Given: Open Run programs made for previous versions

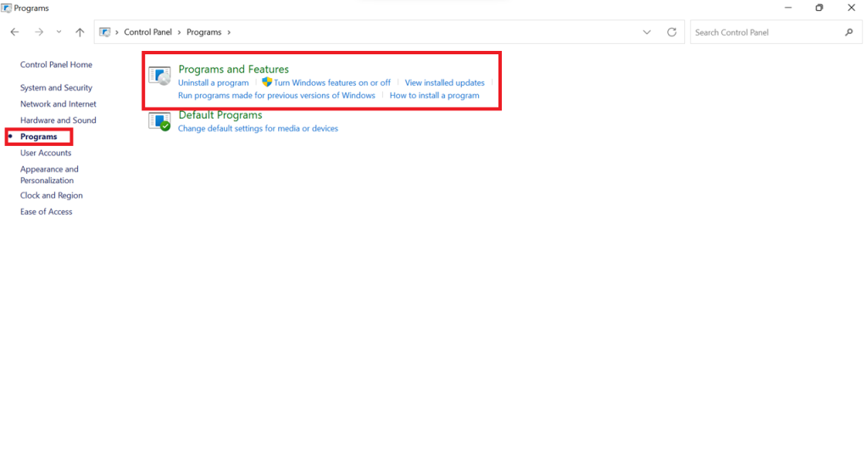Looking at the screenshot, I should (x=277, y=95).
